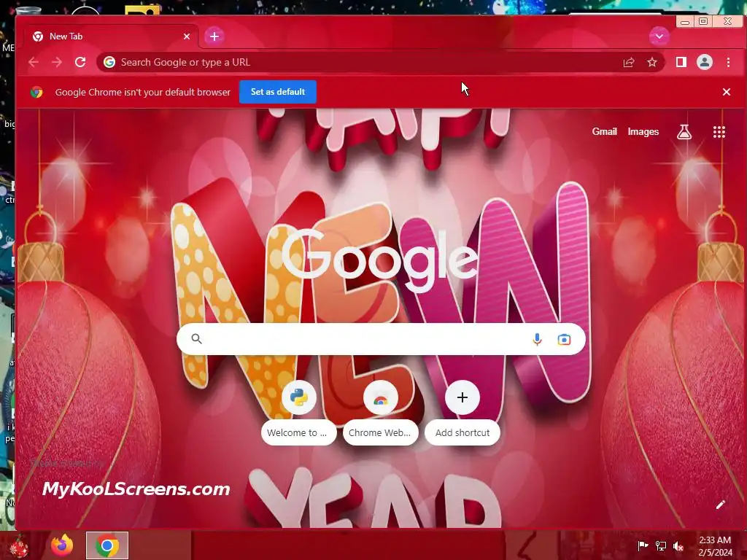Screen dimensions: 747x560
Task: Bookmark this tab with the star icon
Action: pos(652,63)
